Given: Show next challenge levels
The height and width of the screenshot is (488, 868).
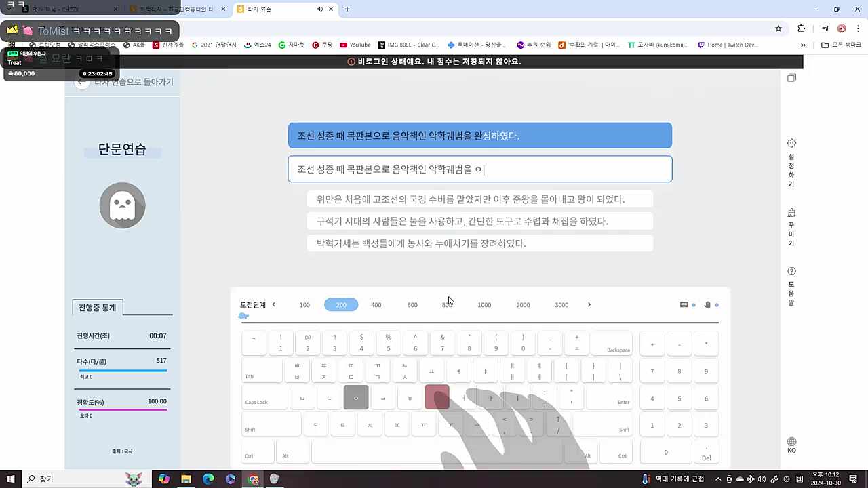Looking at the screenshot, I should click(589, 304).
